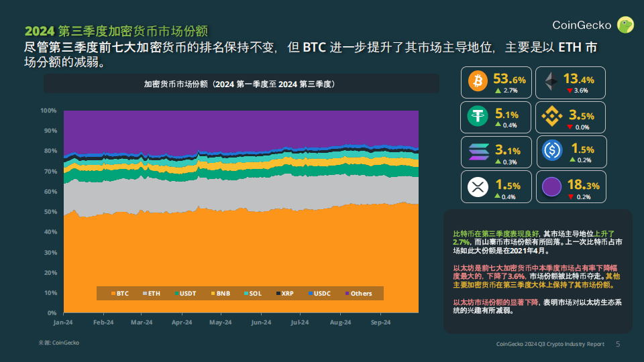
Task: Click the page number 5
Action: pyautogui.click(x=618, y=344)
